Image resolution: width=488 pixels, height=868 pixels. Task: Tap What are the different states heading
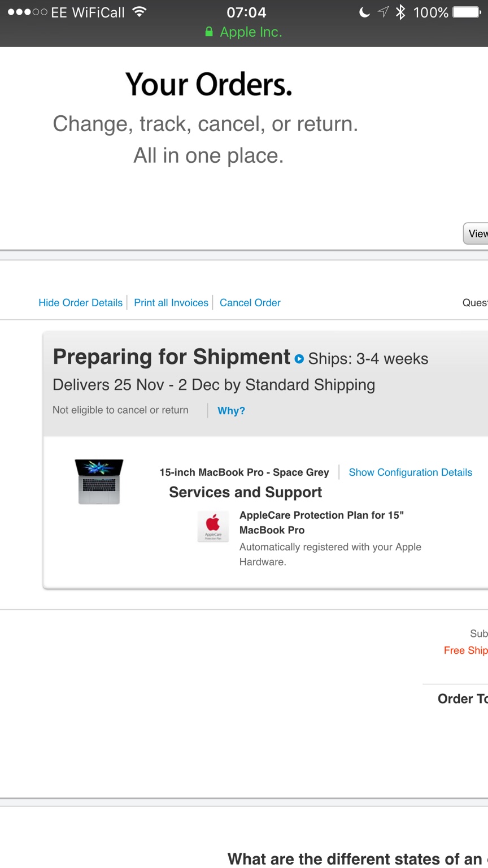point(358,859)
